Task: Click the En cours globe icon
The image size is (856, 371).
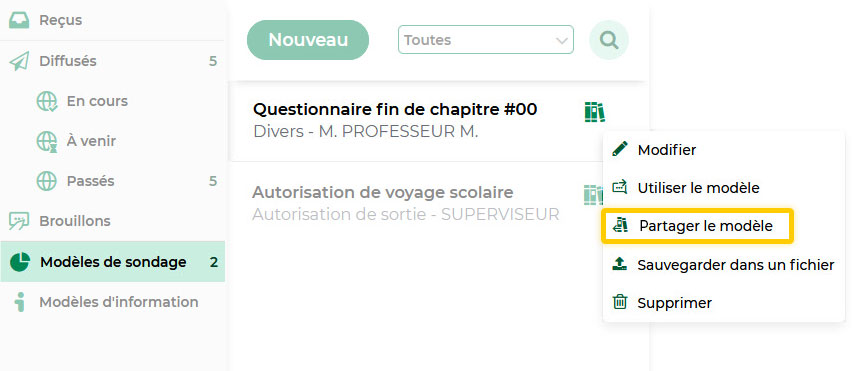Action: [47, 101]
